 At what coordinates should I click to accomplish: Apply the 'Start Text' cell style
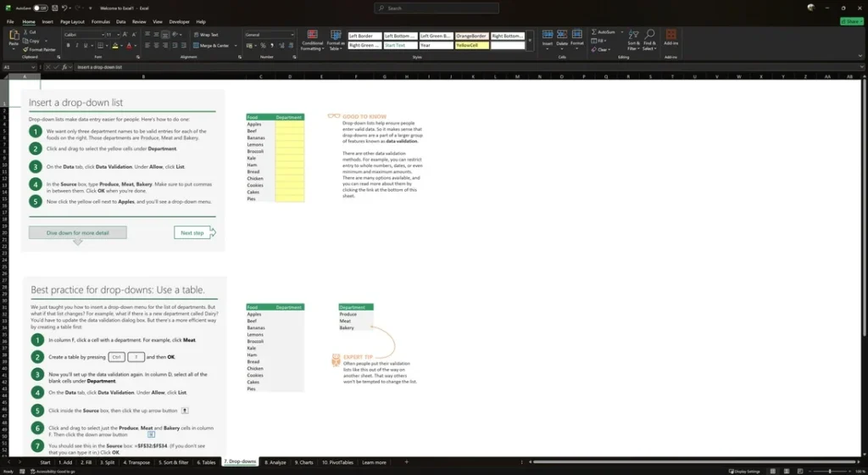400,46
